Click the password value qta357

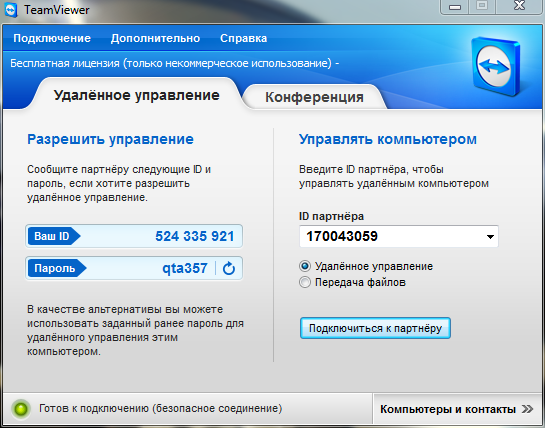coord(185,268)
